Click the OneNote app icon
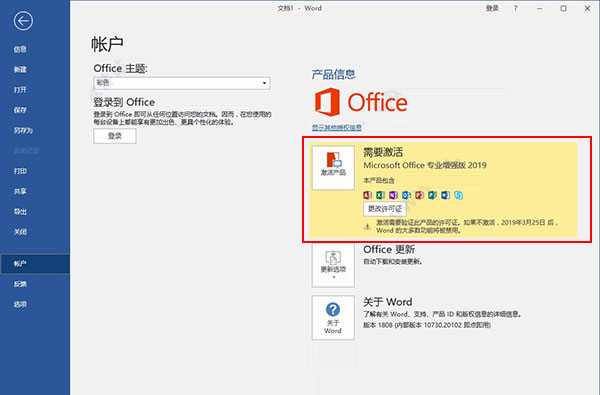This screenshot has height=395, width=600. pos(393,195)
